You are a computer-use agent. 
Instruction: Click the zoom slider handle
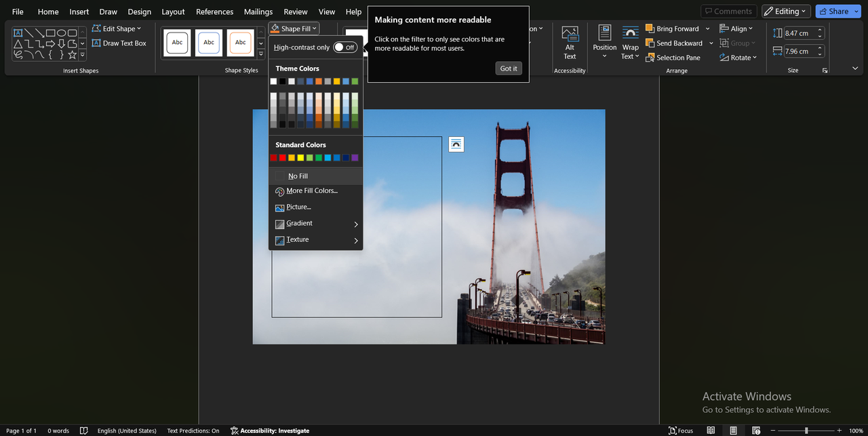click(806, 431)
